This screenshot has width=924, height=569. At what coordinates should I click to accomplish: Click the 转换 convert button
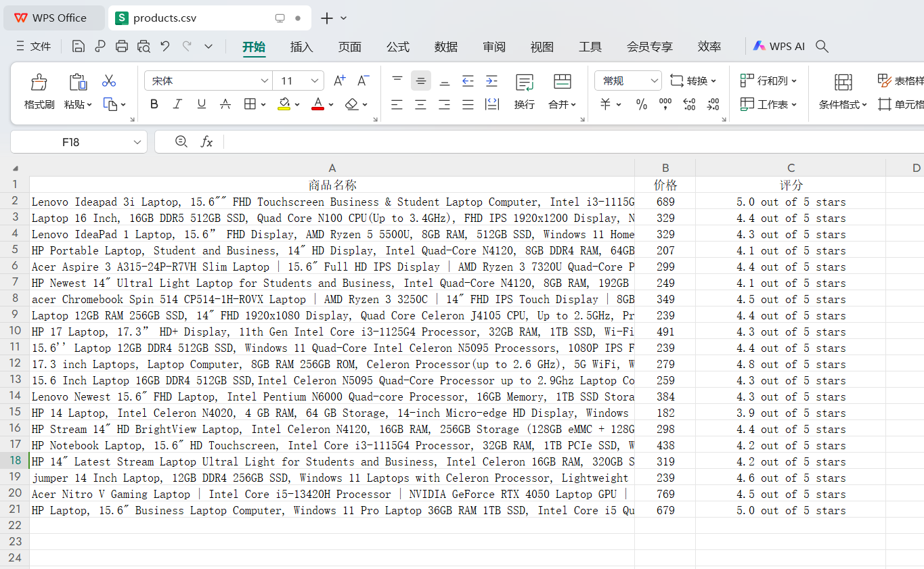coord(692,81)
